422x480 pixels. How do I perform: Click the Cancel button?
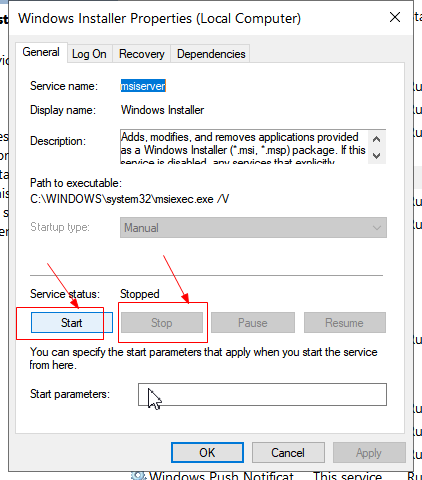(x=288, y=453)
